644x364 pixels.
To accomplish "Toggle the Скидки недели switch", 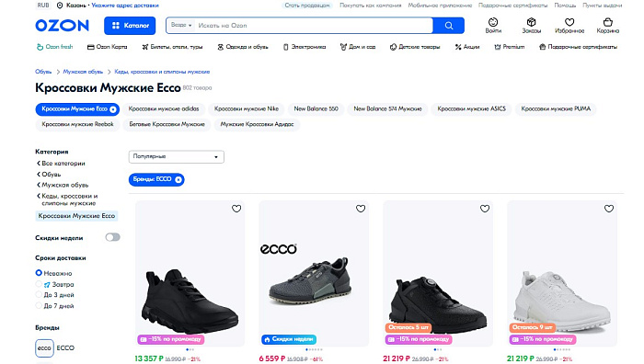I will [112, 237].
